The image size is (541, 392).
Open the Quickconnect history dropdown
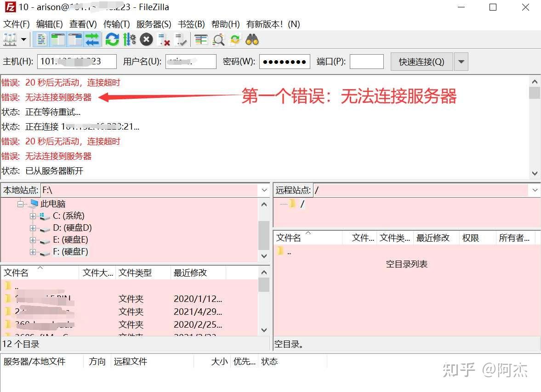[461, 61]
